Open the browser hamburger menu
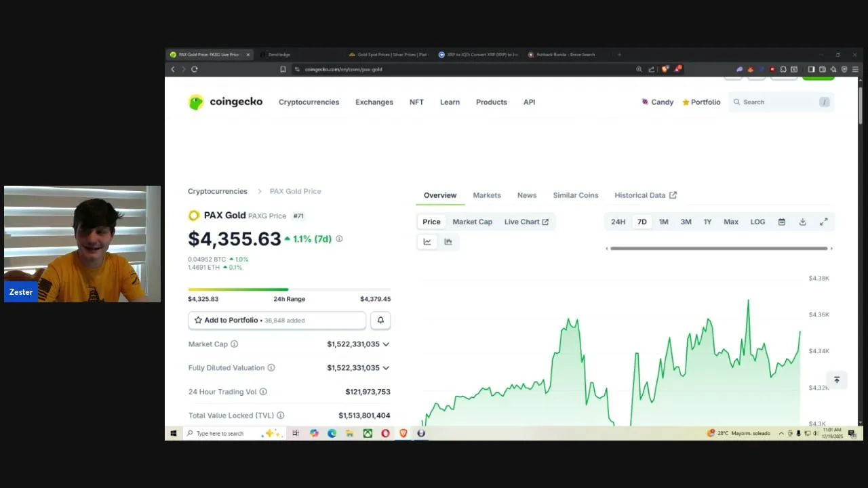The image size is (868, 488). [x=855, y=69]
